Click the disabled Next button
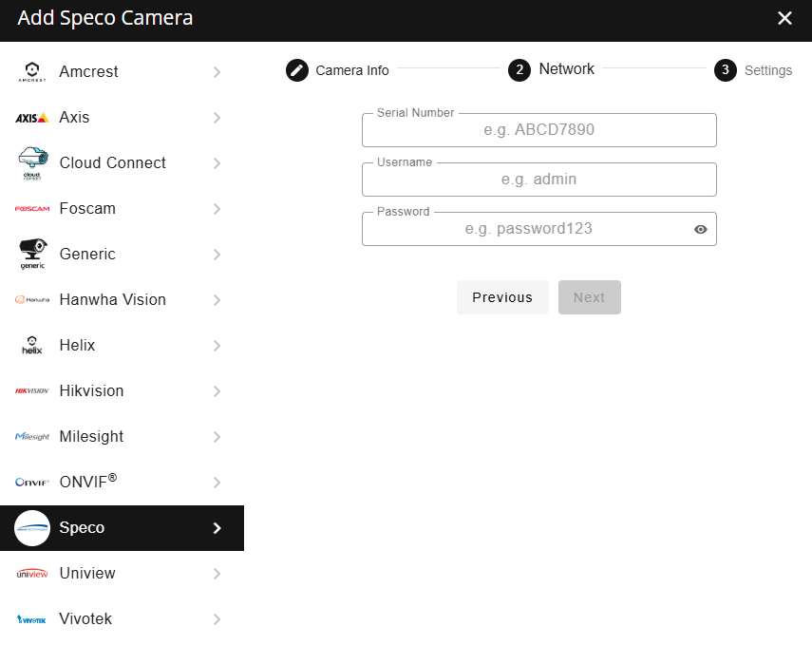Viewport: 812px width, 645px height. click(590, 297)
